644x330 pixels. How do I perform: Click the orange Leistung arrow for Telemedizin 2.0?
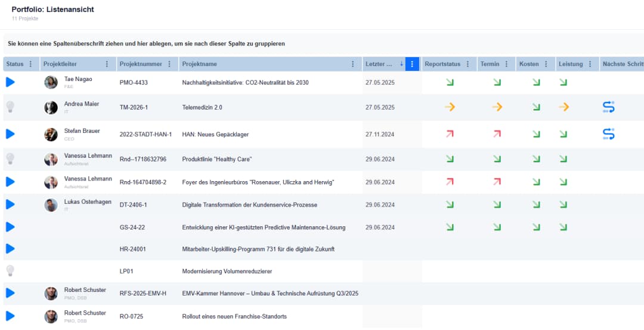(563, 107)
